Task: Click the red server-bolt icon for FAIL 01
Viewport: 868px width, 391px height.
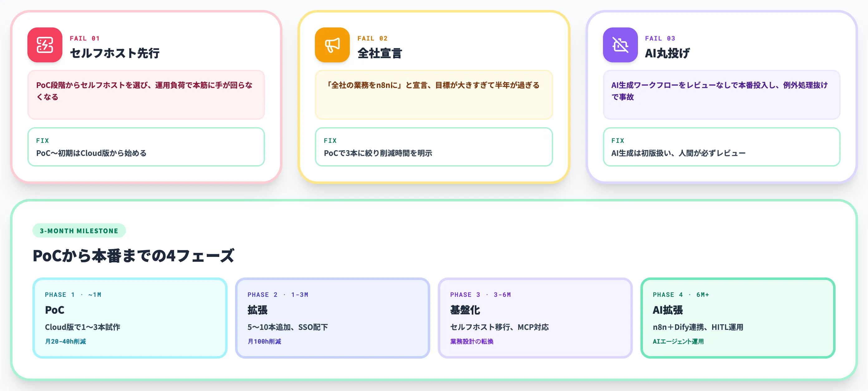Action: click(x=45, y=45)
